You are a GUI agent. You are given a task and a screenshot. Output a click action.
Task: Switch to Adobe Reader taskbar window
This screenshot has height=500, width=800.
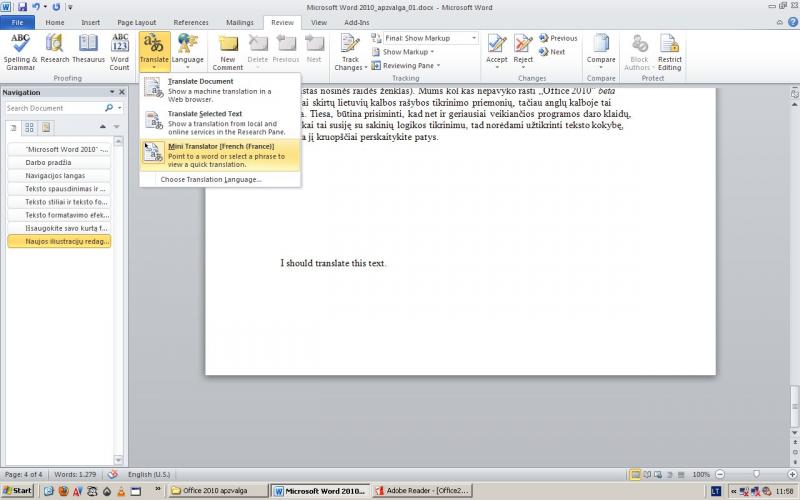pyautogui.click(x=422, y=491)
